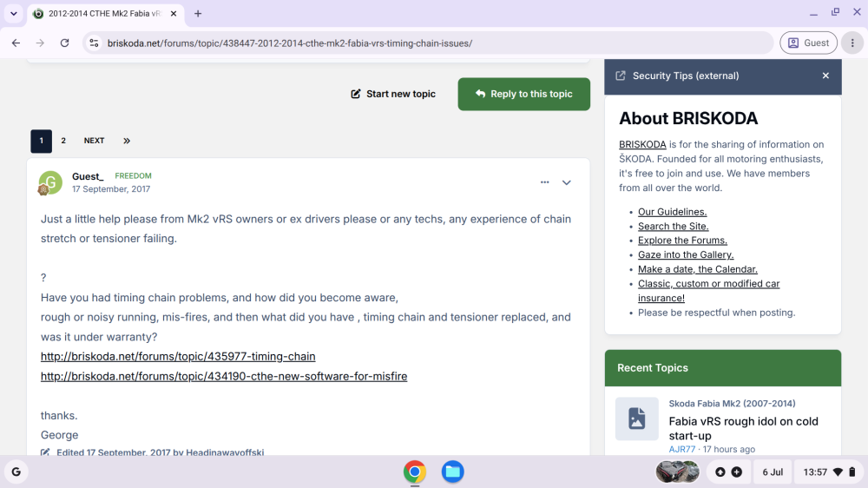Open Guest_ avatar profile
The width and height of the screenshot is (868, 488).
coord(49,182)
